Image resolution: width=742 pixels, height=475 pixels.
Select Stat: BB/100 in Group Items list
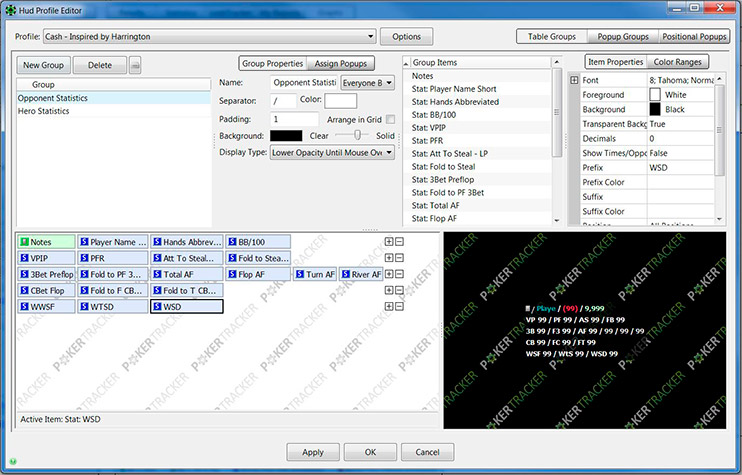point(477,114)
